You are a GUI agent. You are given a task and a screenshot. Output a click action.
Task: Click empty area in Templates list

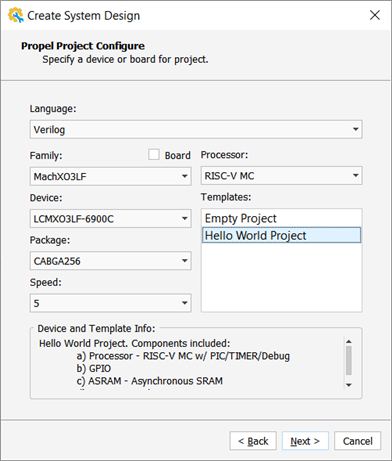pos(281,277)
